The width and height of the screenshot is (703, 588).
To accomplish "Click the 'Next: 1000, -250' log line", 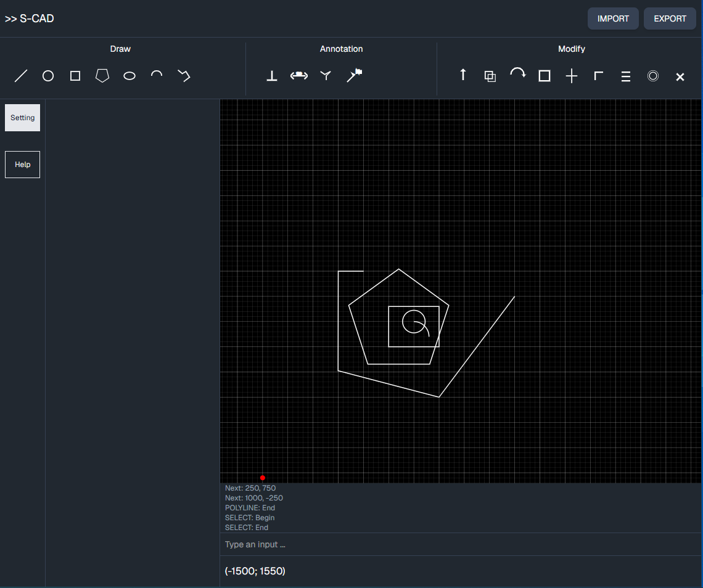I will 254,498.
